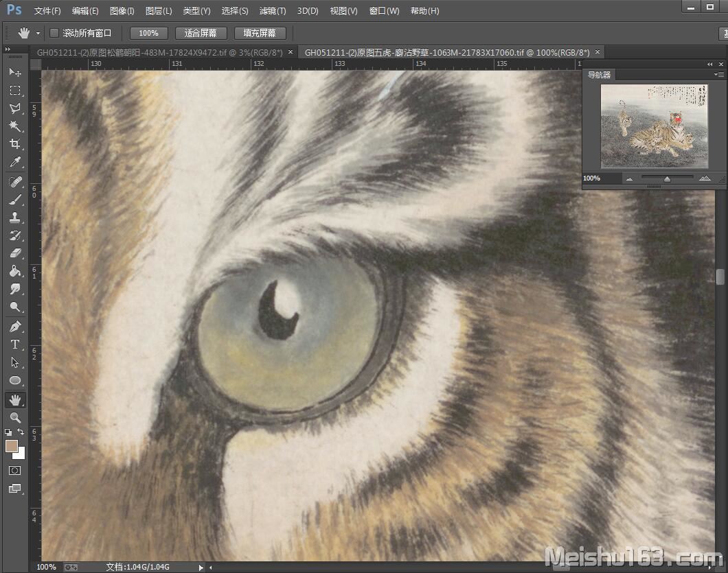Open the 帮助(H) menu

(x=425, y=11)
